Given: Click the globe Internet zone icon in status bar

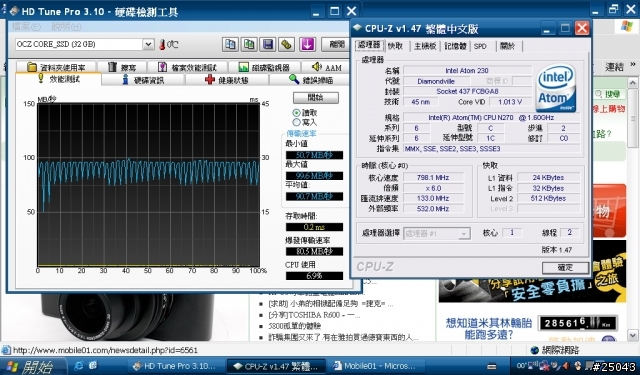Looking at the screenshot, I should 535,350.
